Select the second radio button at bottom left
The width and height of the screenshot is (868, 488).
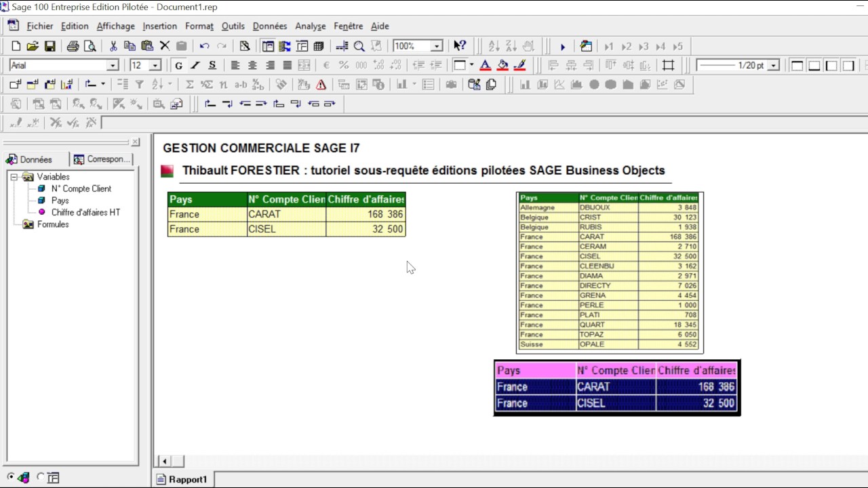41,477
